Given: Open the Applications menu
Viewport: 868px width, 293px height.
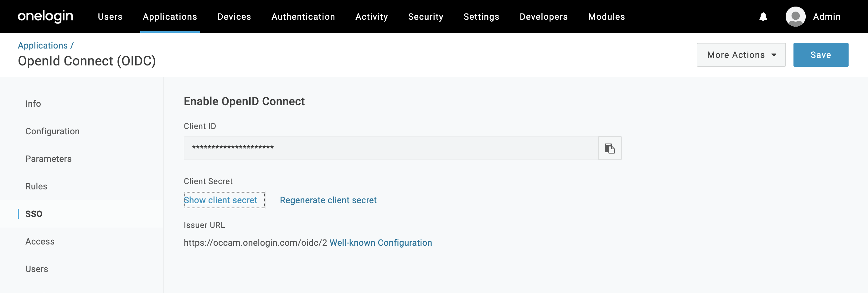Looking at the screenshot, I should coord(170,17).
